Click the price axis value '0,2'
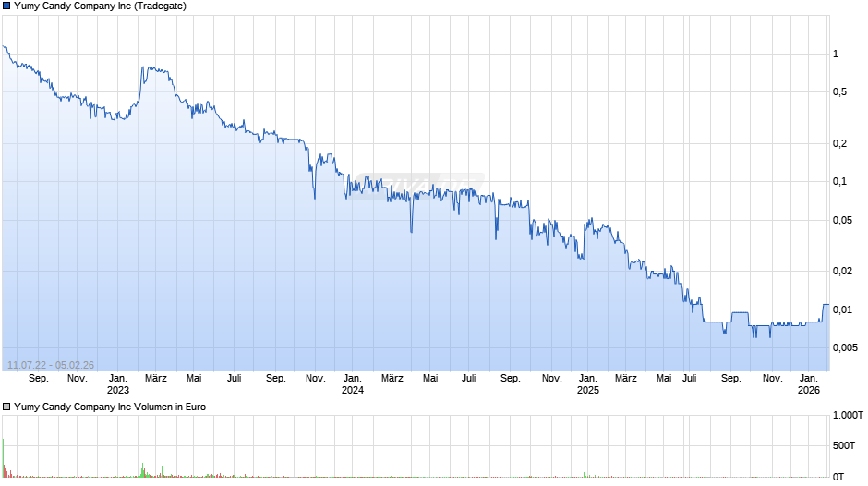Viewport: 868px width, 486px height. click(839, 143)
